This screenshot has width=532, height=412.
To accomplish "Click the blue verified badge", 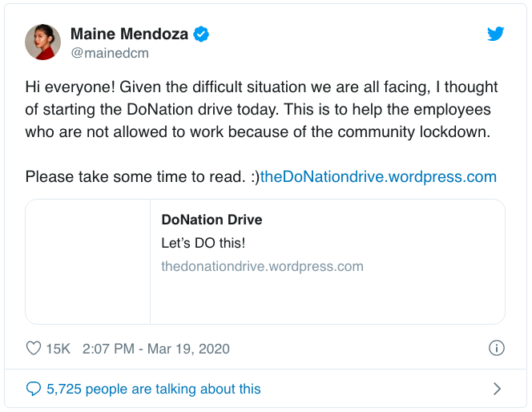I will pyautogui.click(x=204, y=34).
